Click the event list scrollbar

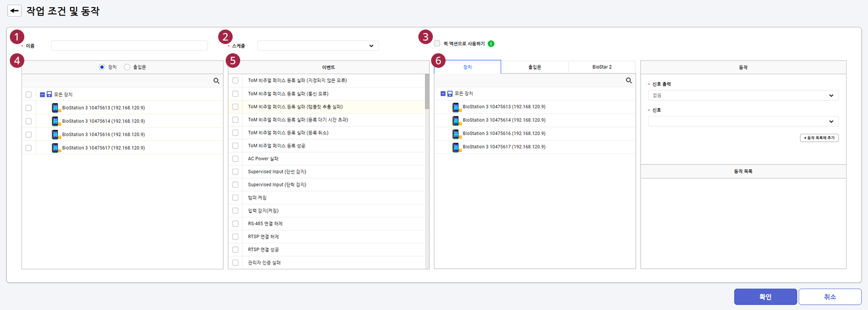tap(427, 93)
